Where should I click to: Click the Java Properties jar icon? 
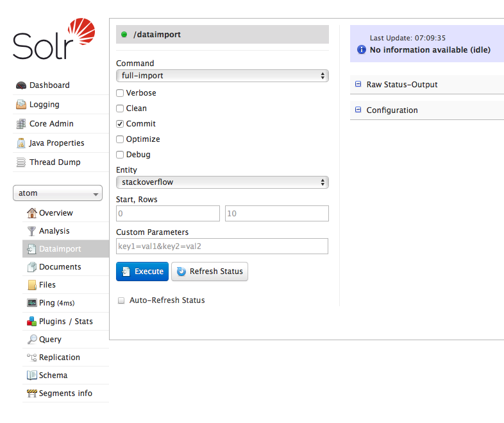(x=21, y=143)
